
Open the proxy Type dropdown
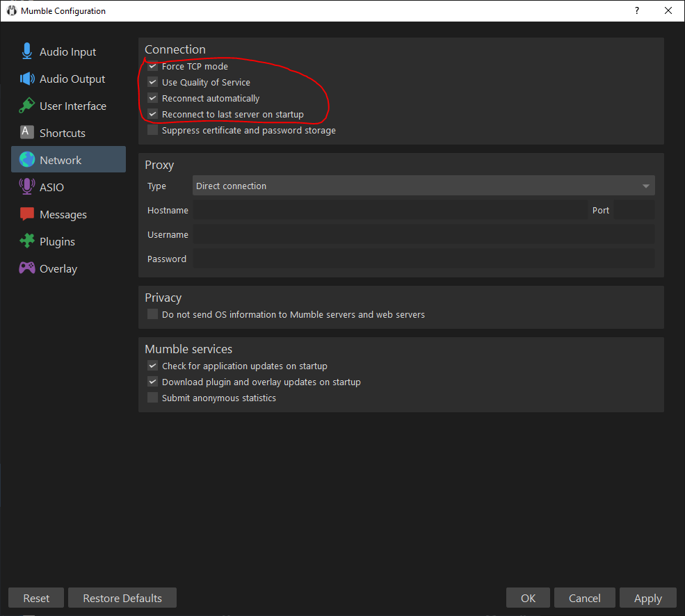coord(423,186)
